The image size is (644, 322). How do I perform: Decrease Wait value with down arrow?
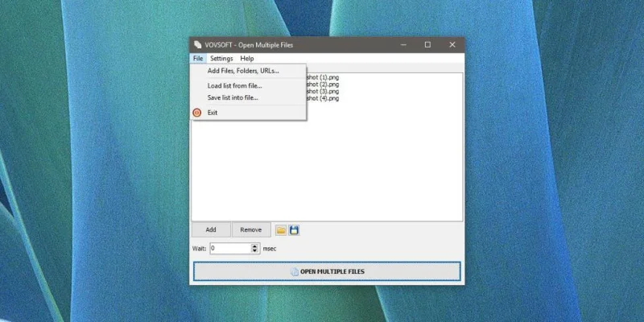tap(255, 250)
